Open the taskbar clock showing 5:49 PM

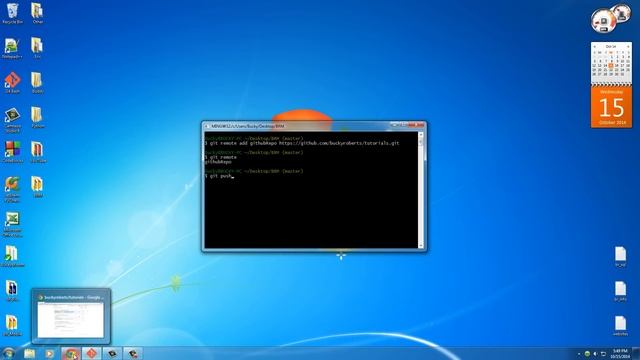619,353
